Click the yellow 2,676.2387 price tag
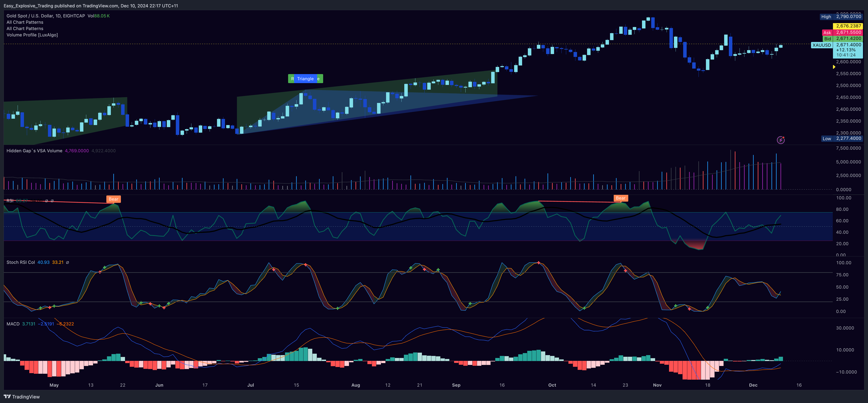Viewport: 868px width, 403px height. pyautogui.click(x=848, y=26)
